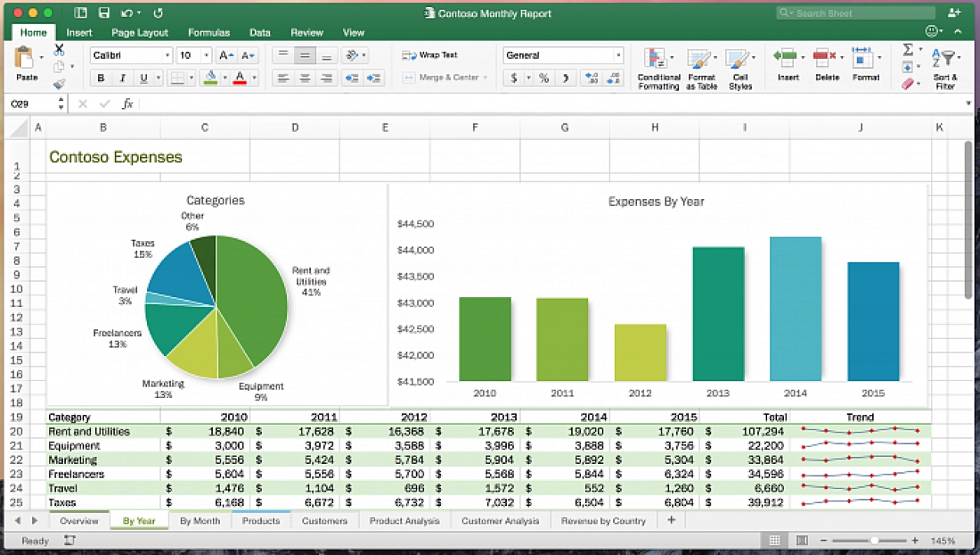Click the Borders icon
980x555 pixels.
(x=176, y=78)
